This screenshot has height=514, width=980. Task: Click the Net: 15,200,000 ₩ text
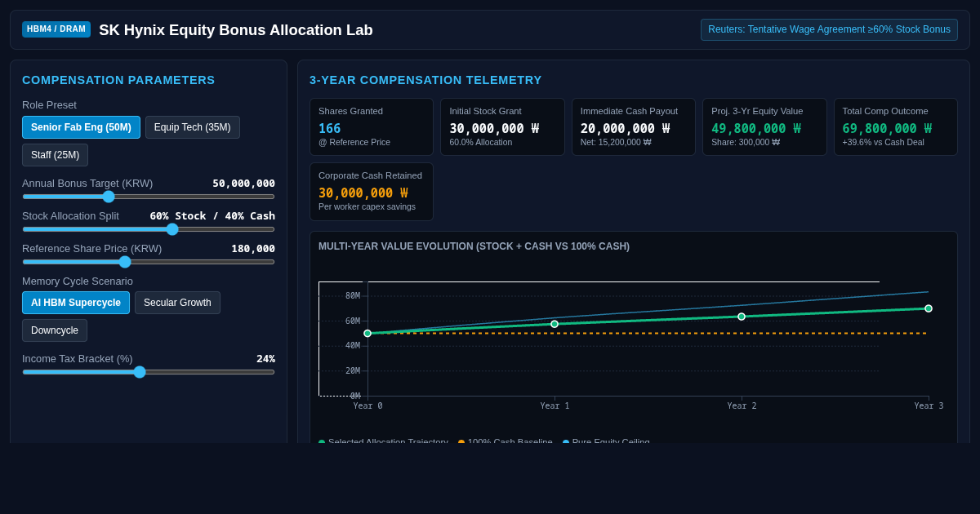click(616, 142)
